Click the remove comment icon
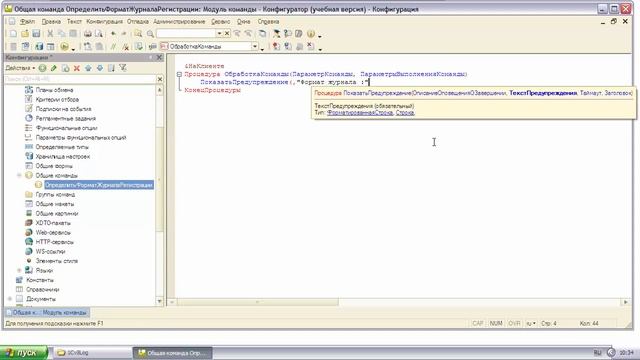Image resolution: width=640 pixels, height=360 pixels. 126,47
